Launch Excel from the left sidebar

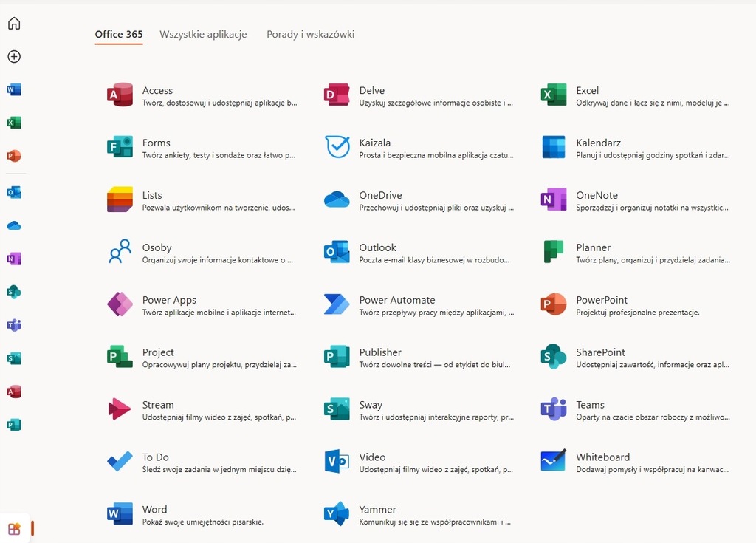14,123
